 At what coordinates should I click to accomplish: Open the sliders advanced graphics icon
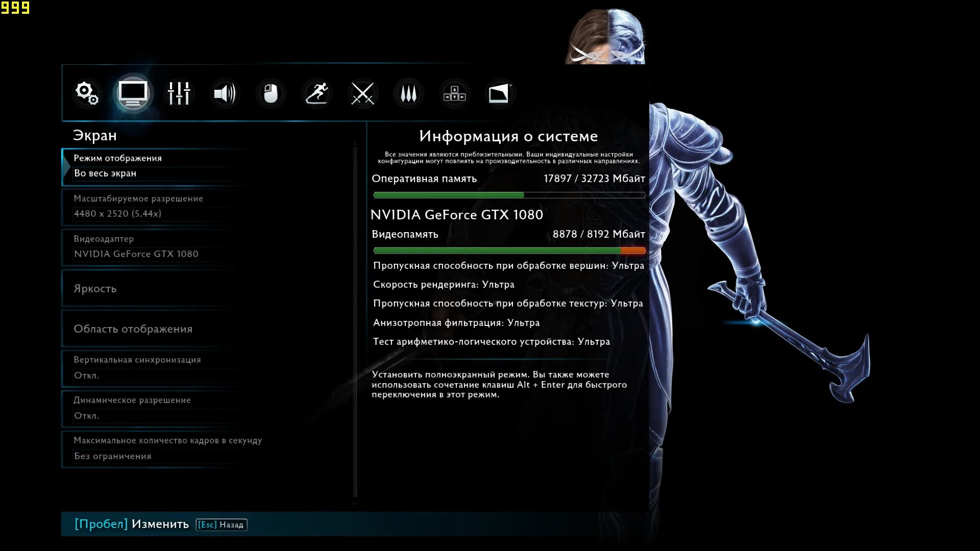[179, 93]
